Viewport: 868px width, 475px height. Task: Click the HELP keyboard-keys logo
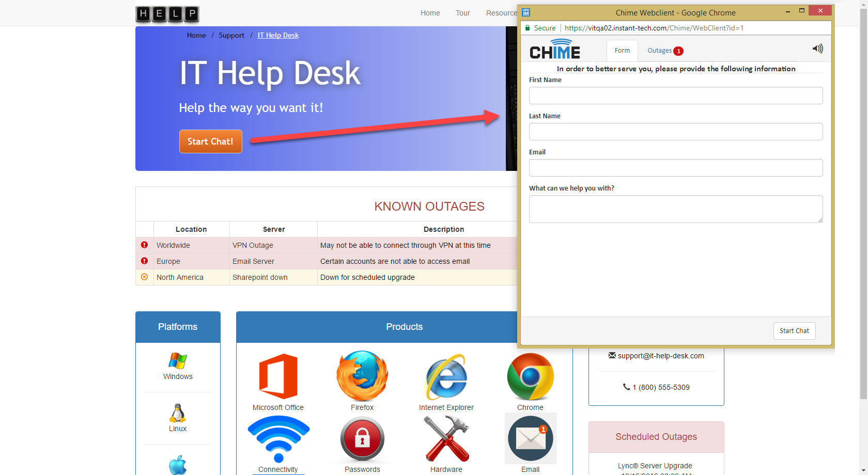(x=167, y=13)
